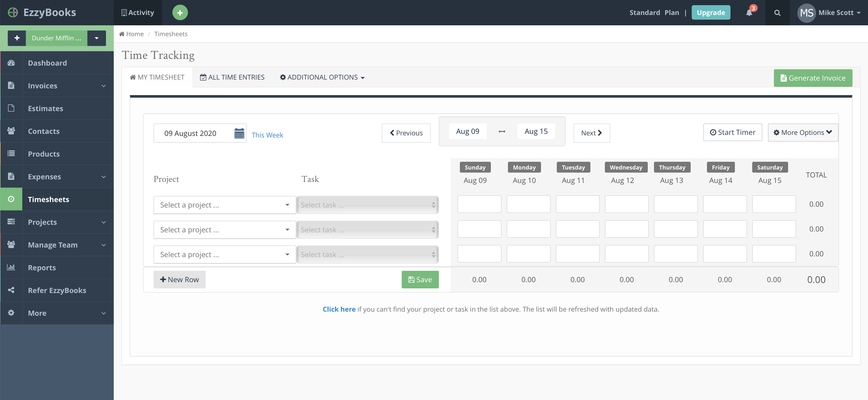Click the green plus quick-add button

click(x=180, y=13)
